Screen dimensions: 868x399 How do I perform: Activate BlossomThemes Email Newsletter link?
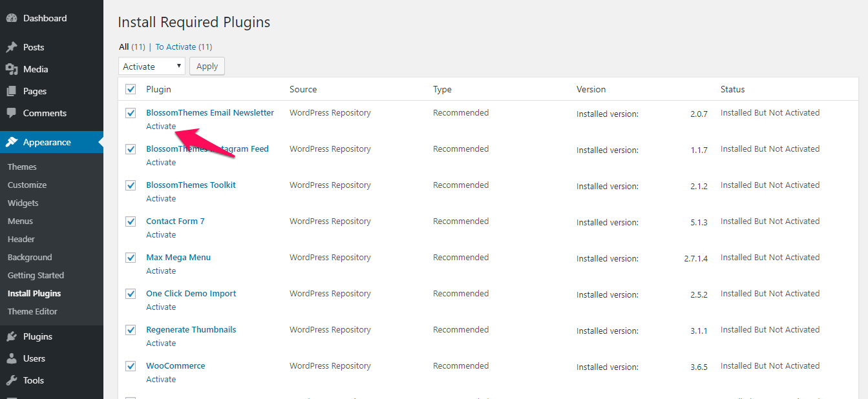tap(161, 126)
